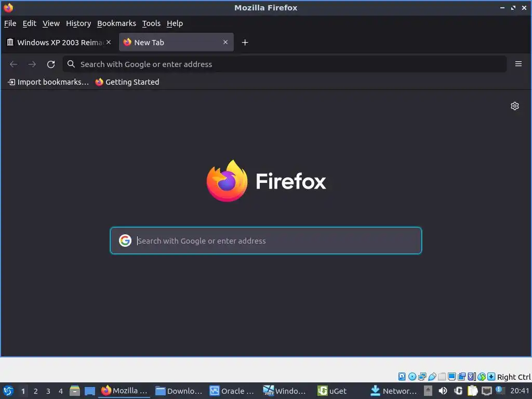Switch to workspace 4
Viewport: 532px width, 399px height.
pos(61,391)
